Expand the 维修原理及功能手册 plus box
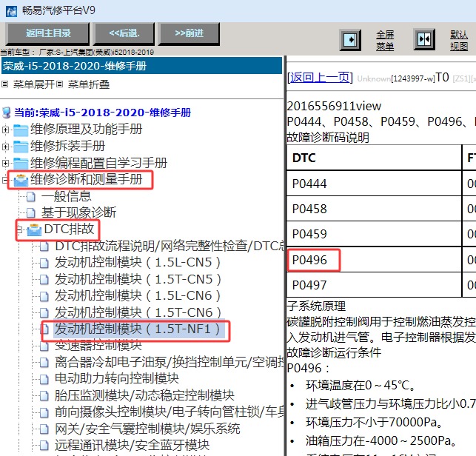476x456 pixels. (x=5, y=130)
